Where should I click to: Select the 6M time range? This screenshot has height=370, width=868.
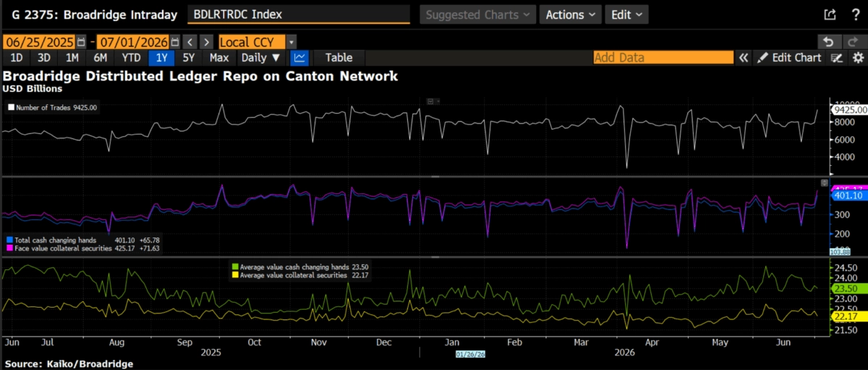100,58
